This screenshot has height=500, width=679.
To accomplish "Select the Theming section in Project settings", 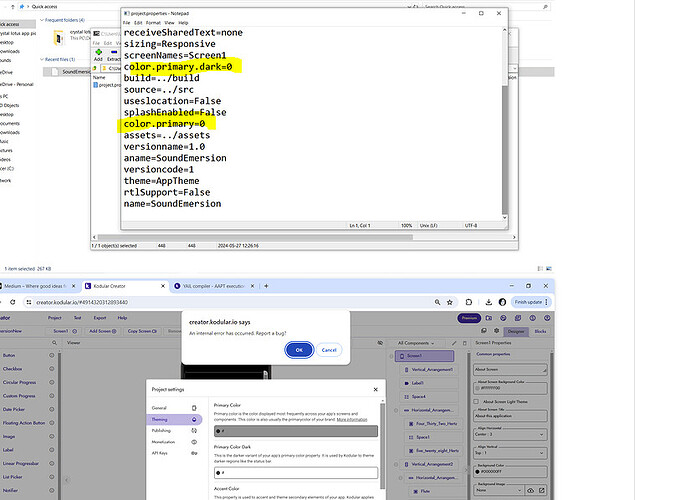I will pos(175,419).
